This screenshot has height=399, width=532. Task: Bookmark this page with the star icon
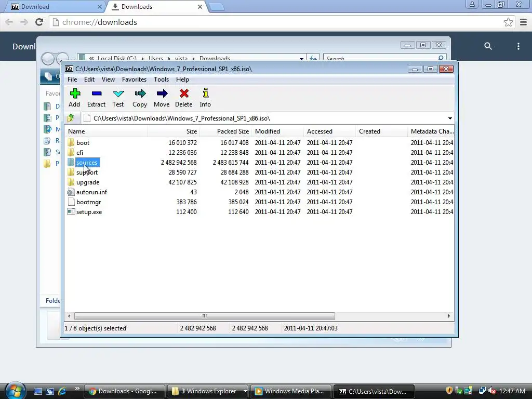(508, 22)
